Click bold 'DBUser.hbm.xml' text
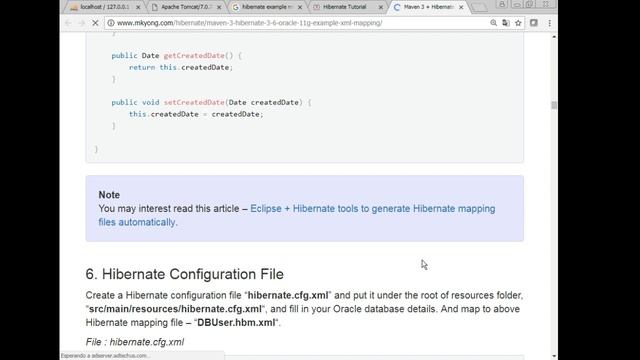This screenshot has width=640, height=360. [236, 322]
